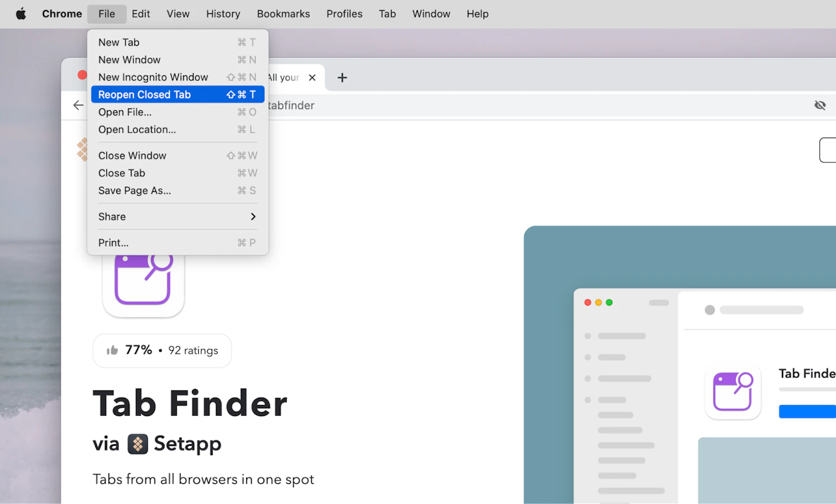
Task: Choose Save Page As... entry
Action: click(x=178, y=190)
